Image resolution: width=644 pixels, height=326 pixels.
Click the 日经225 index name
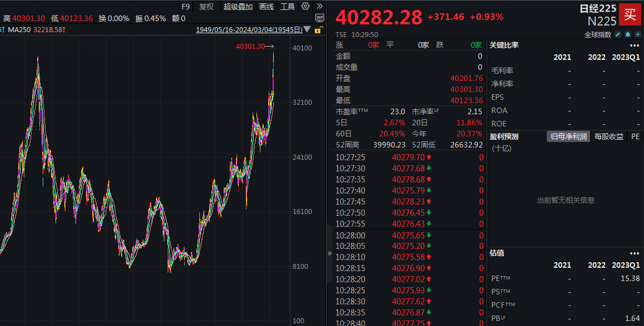(597, 9)
